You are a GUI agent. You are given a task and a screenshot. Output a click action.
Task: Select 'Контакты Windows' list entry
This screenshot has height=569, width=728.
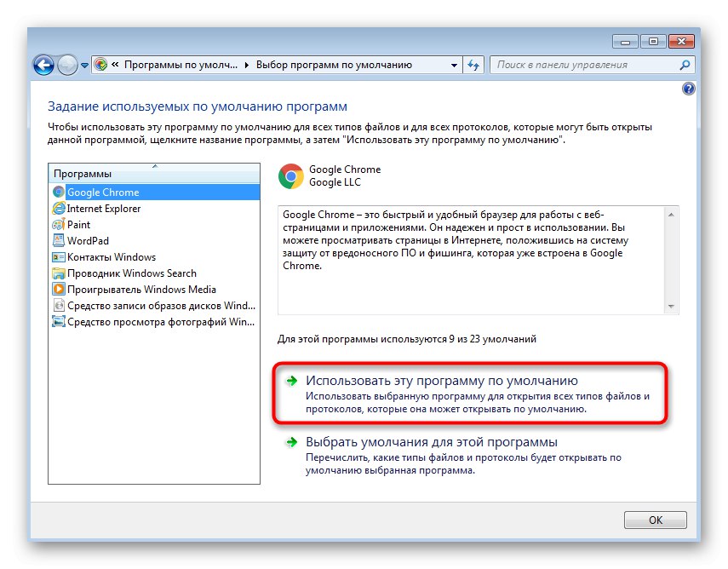point(154,257)
